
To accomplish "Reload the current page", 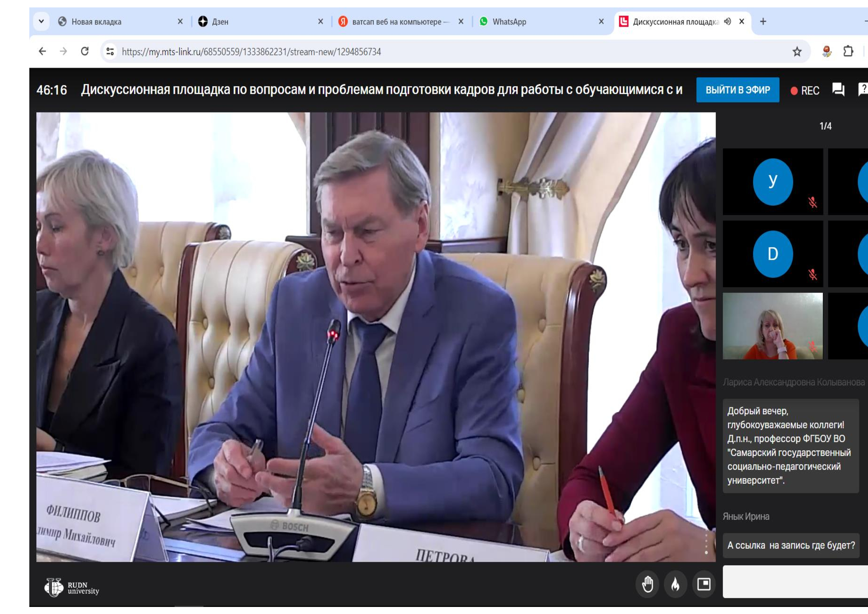I will pyautogui.click(x=85, y=52).
